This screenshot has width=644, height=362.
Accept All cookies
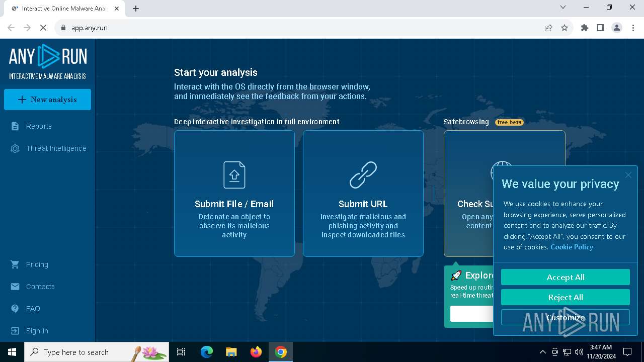(x=566, y=277)
